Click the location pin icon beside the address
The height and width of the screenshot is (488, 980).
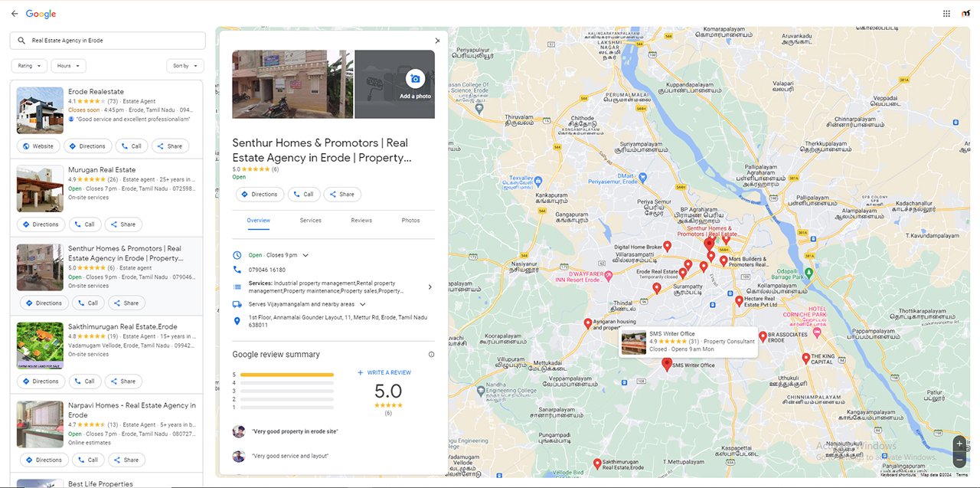(237, 321)
